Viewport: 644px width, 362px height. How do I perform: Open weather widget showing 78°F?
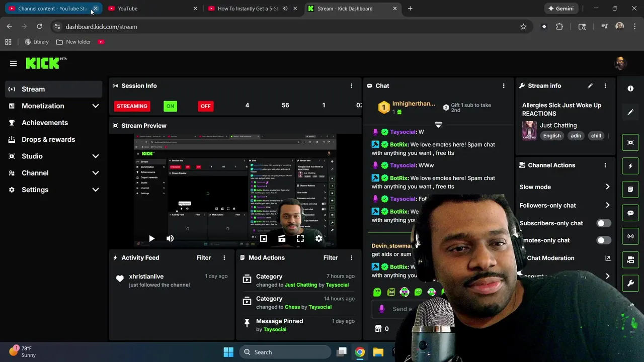[x=23, y=351]
